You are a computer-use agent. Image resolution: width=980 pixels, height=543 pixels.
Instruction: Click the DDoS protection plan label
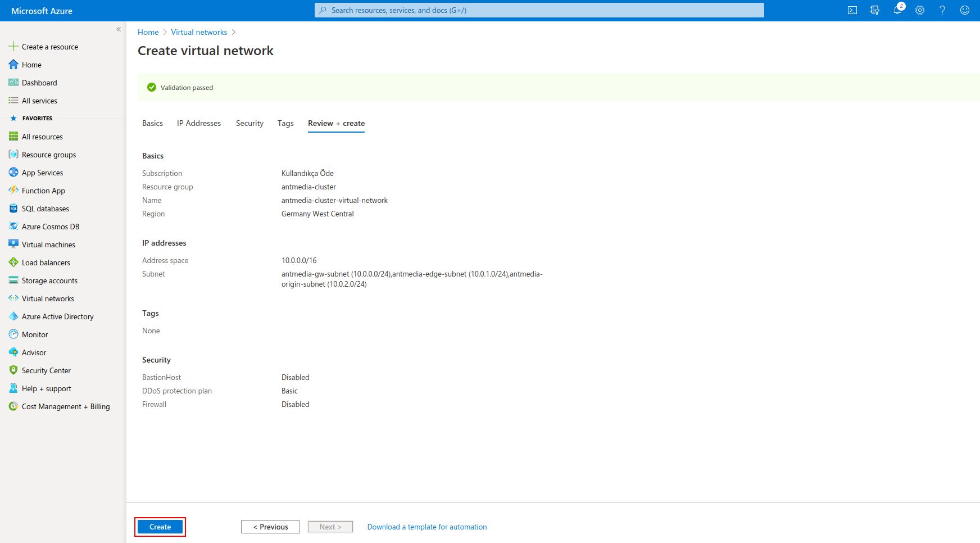click(177, 391)
